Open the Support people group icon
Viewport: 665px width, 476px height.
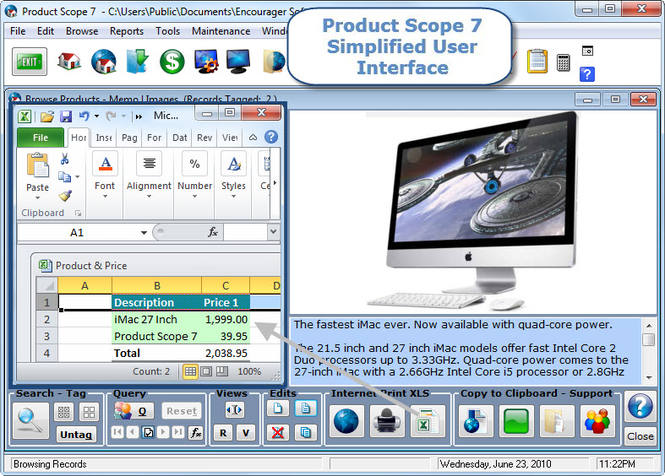[x=597, y=421]
